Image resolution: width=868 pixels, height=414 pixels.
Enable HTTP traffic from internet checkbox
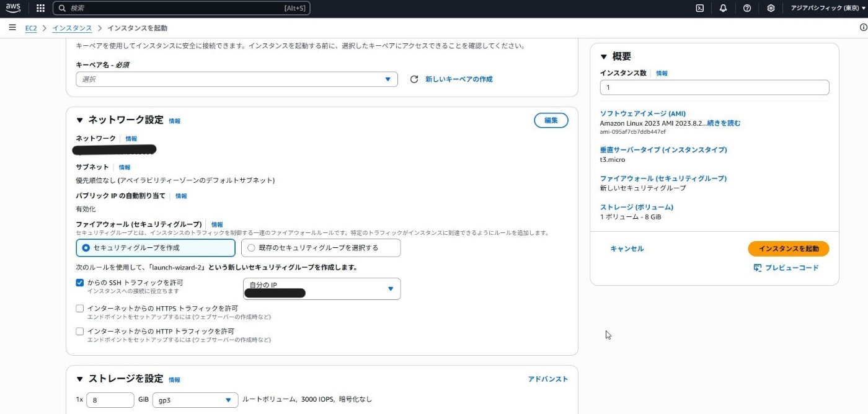tap(79, 332)
